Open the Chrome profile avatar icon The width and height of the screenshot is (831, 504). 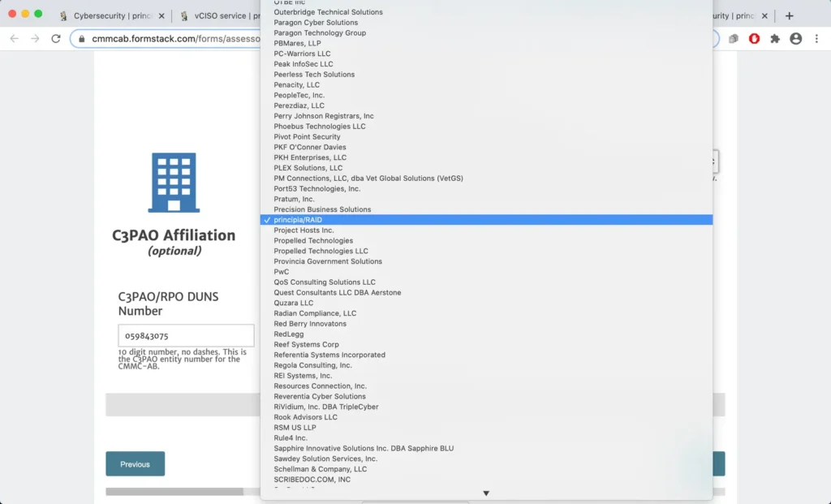click(x=795, y=39)
